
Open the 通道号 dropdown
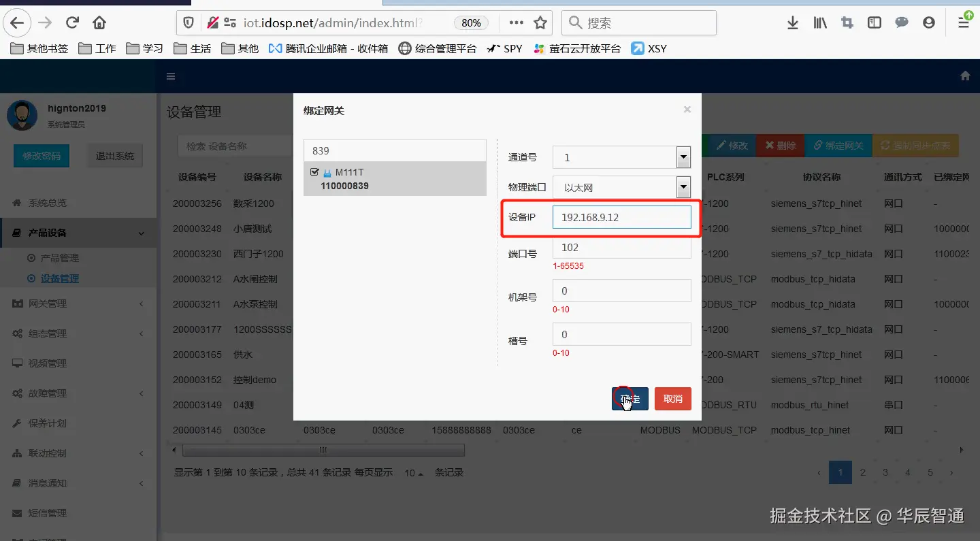621,157
